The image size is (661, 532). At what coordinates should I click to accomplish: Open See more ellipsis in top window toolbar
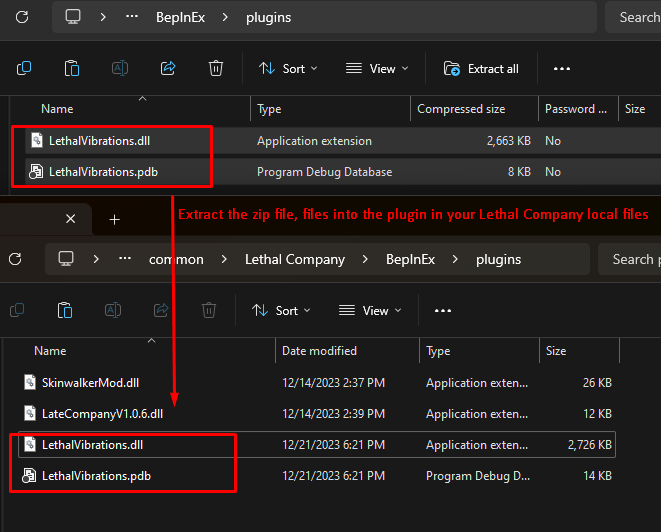(x=562, y=68)
